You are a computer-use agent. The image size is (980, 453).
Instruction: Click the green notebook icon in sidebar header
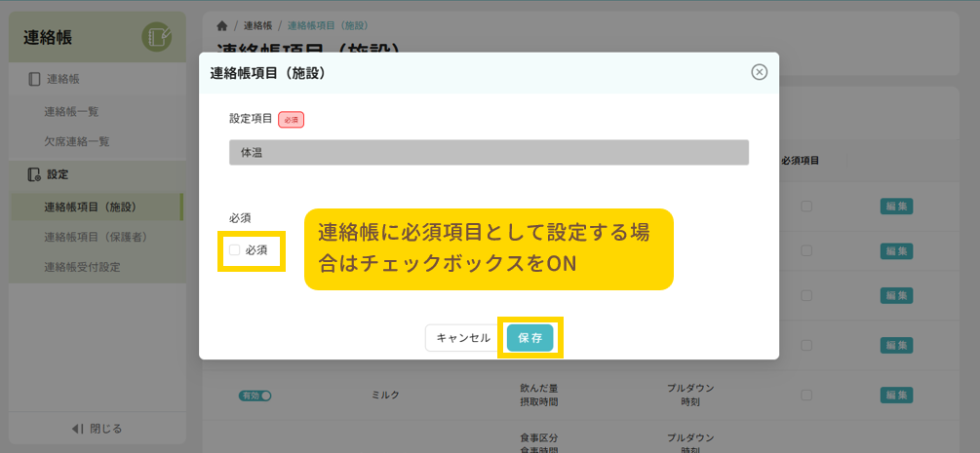pyautogui.click(x=156, y=38)
